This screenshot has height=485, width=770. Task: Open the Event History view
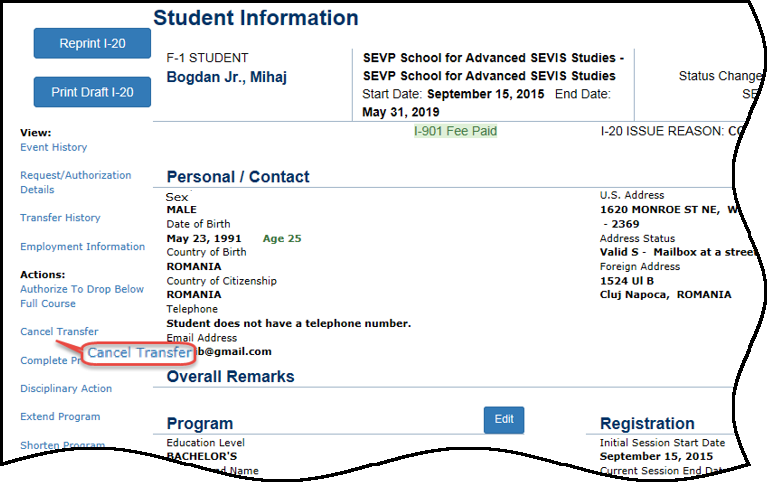point(54,147)
